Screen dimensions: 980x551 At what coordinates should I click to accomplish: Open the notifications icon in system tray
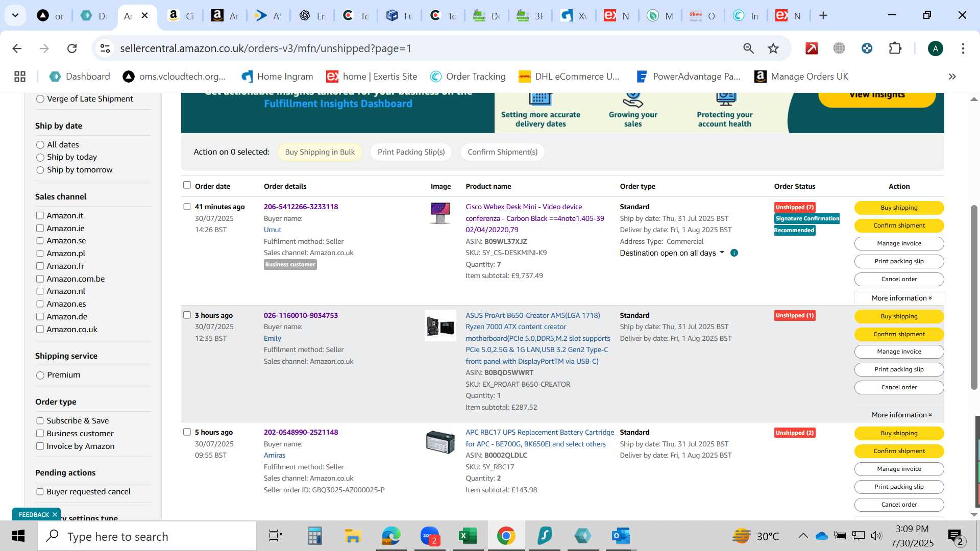point(955,536)
